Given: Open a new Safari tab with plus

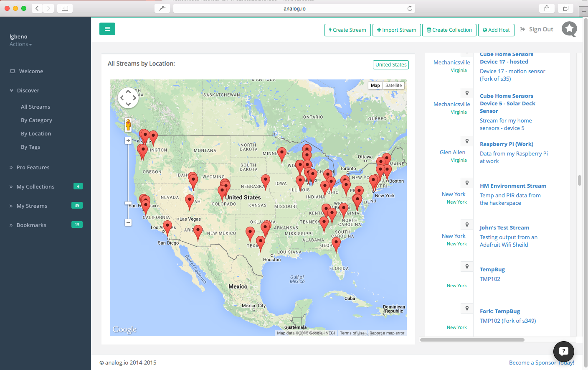Looking at the screenshot, I should [584, 11].
